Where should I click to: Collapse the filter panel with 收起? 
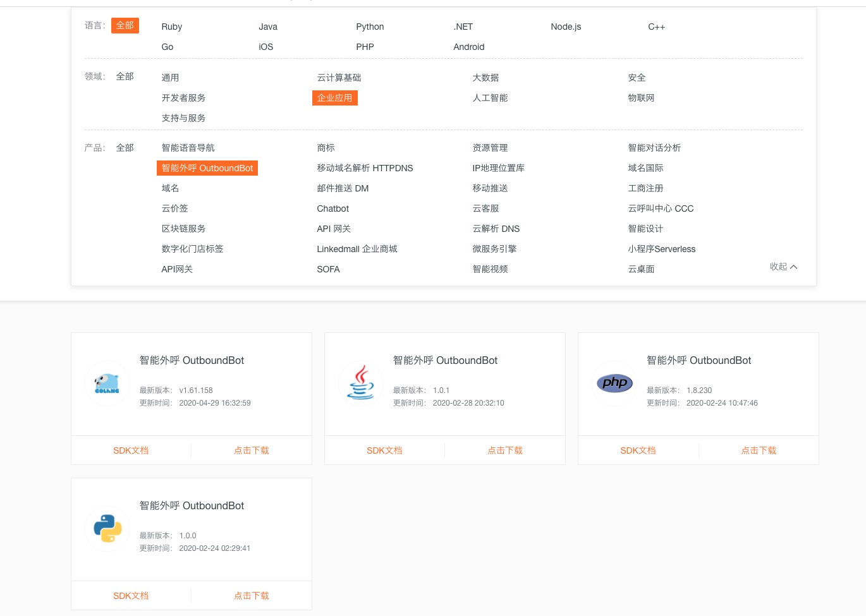pos(783,267)
